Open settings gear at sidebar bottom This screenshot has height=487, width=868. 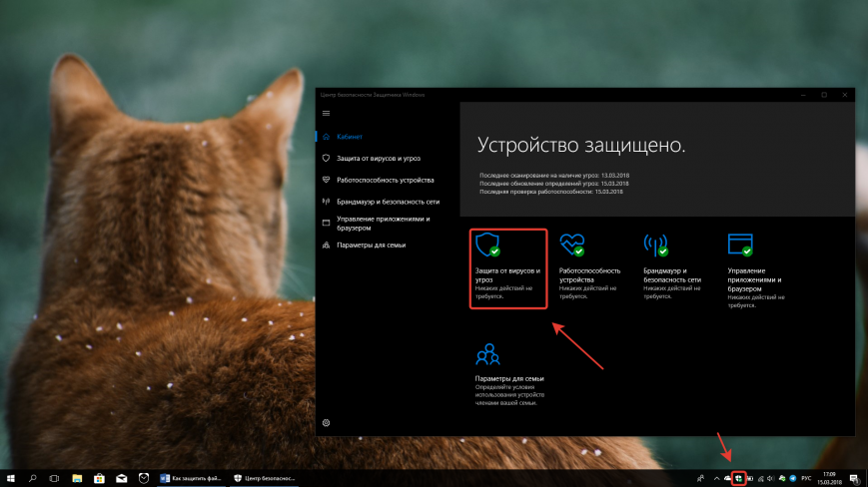pyautogui.click(x=326, y=423)
